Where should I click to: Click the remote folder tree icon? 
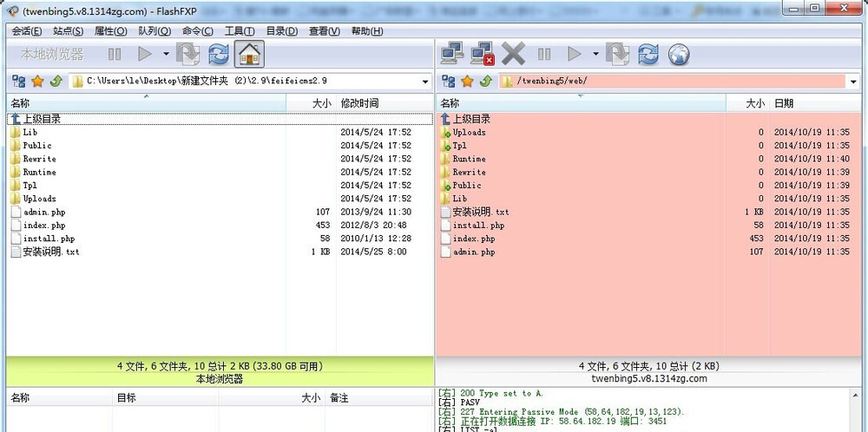(449, 82)
